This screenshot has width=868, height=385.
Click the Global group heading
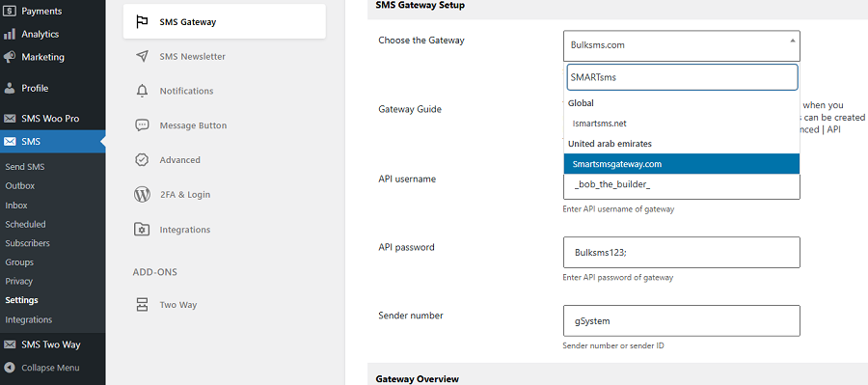[581, 103]
